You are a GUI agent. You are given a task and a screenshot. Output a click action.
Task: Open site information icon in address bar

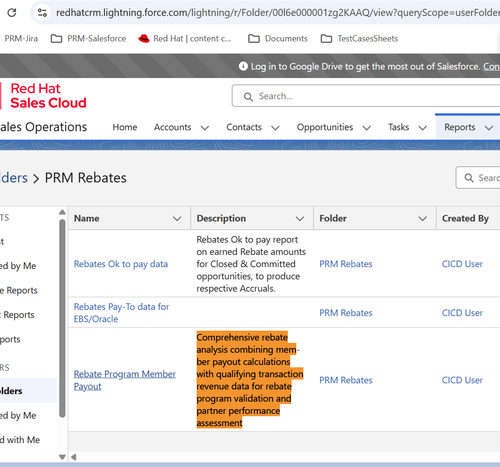[42, 13]
